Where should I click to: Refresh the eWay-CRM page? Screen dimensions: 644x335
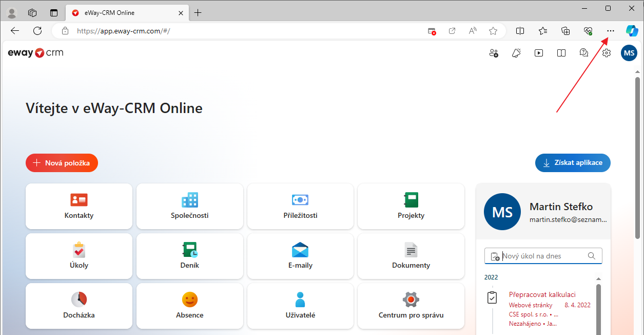tap(37, 31)
